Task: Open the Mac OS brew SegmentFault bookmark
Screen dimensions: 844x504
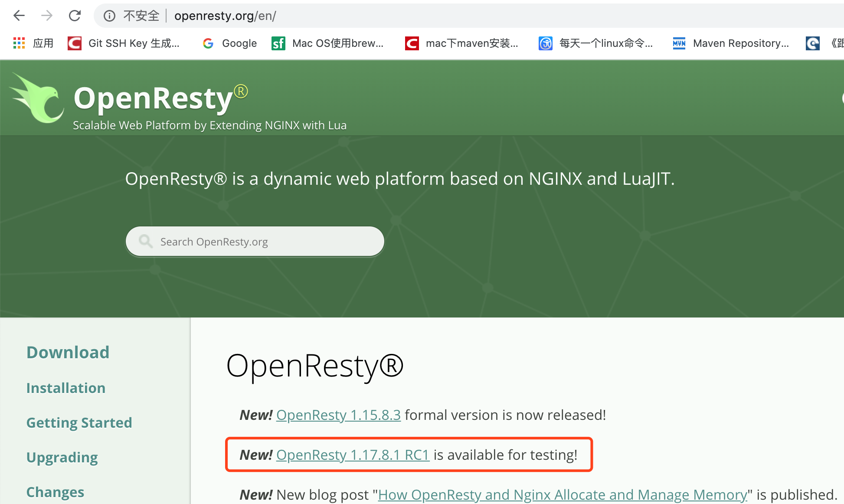Action: [x=328, y=43]
